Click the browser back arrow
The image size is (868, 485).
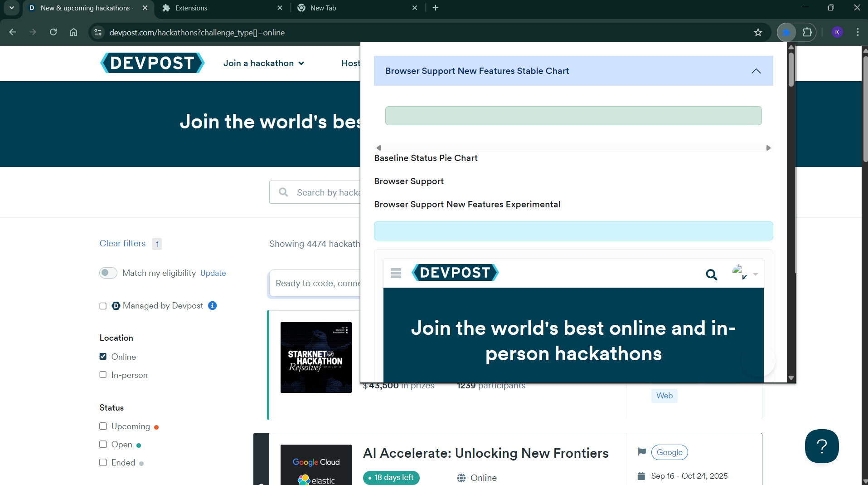[13, 32]
